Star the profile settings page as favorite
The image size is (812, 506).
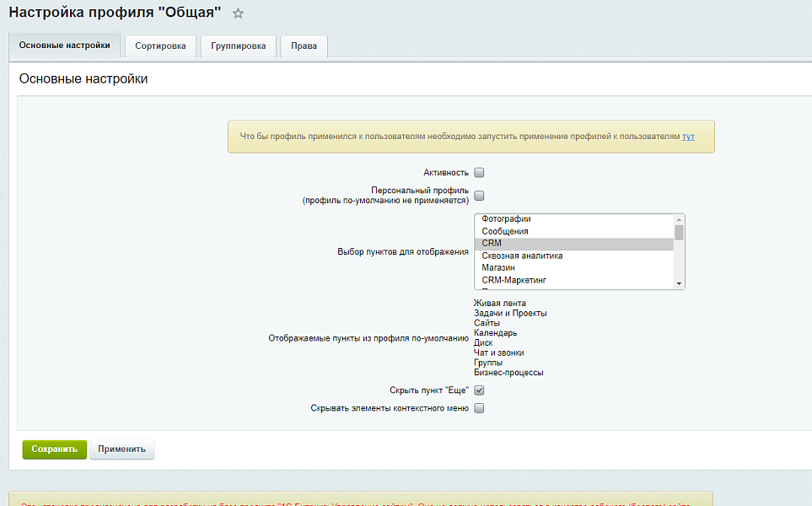coord(238,13)
